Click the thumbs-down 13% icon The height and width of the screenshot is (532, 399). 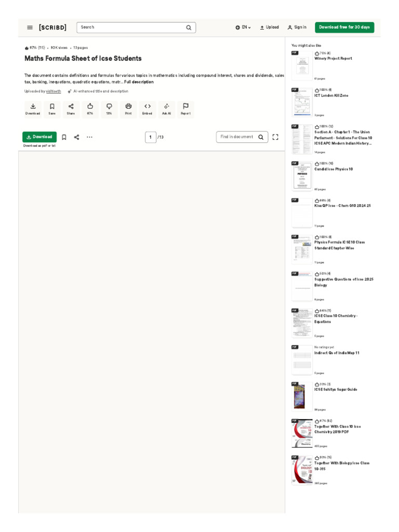point(109,109)
